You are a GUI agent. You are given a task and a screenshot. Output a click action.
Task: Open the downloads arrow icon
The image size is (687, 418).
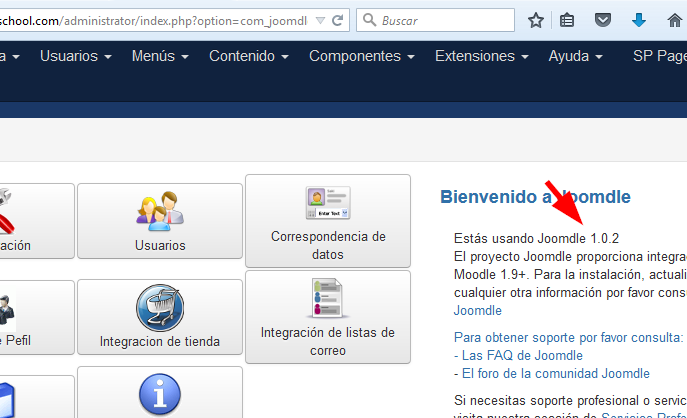[x=638, y=20]
